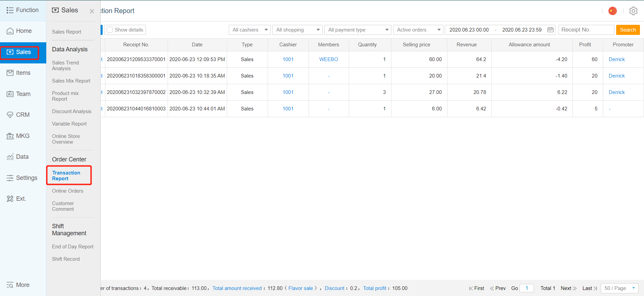Close the Sales submenu panel
The width and height of the screenshot is (644, 296).
tap(92, 11)
